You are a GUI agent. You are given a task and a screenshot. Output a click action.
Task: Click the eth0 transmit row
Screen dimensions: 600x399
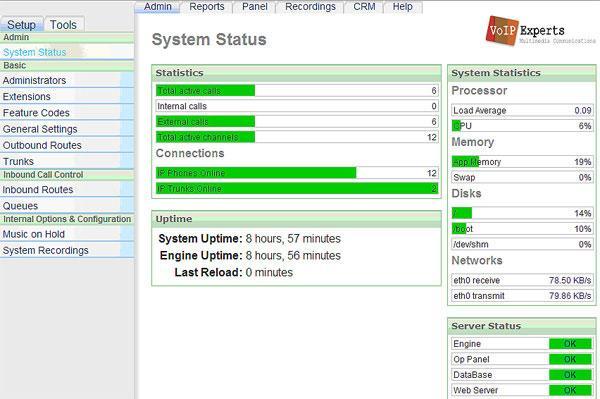pos(522,296)
